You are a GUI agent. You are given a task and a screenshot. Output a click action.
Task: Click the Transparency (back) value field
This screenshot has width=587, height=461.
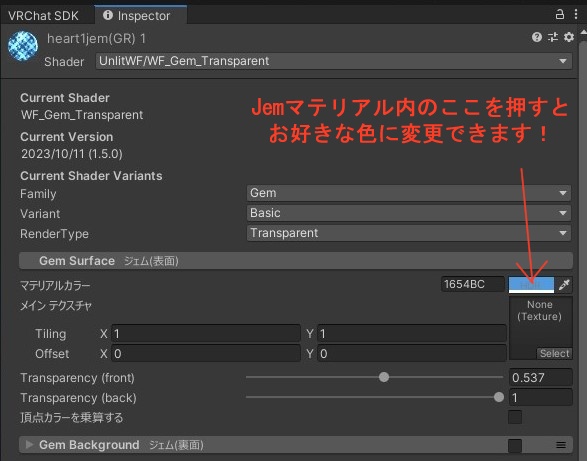pyautogui.click(x=541, y=397)
